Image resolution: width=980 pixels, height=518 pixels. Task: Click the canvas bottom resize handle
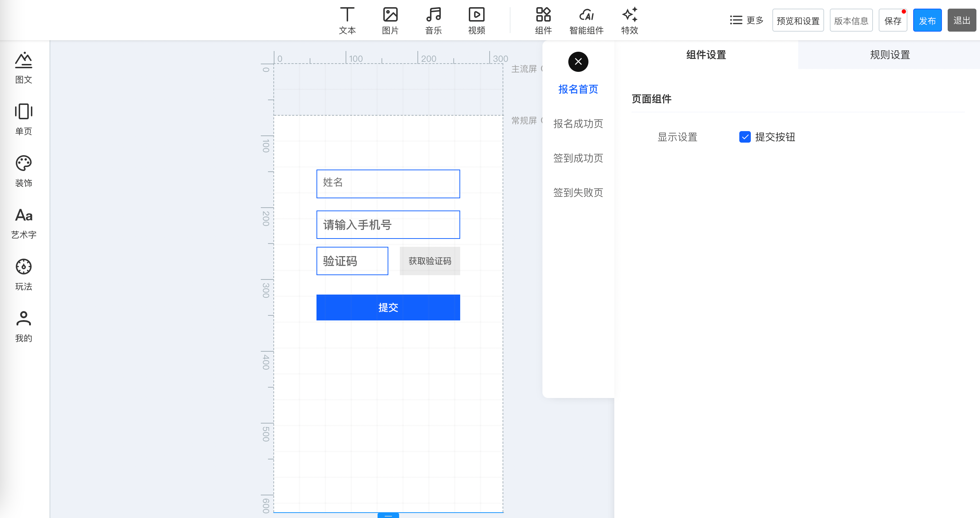pyautogui.click(x=388, y=515)
